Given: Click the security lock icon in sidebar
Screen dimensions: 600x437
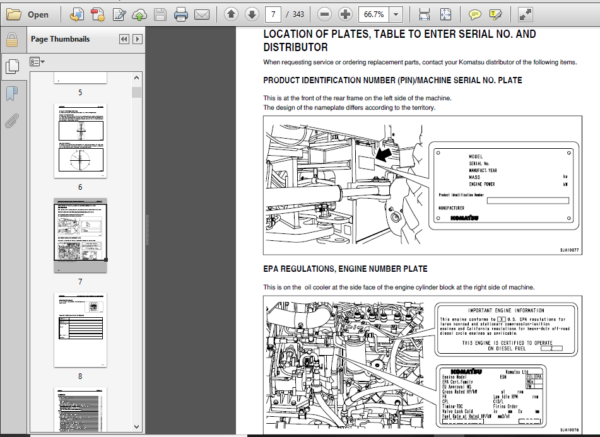Looking at the screenshot, I should click(x=12, y=40).
